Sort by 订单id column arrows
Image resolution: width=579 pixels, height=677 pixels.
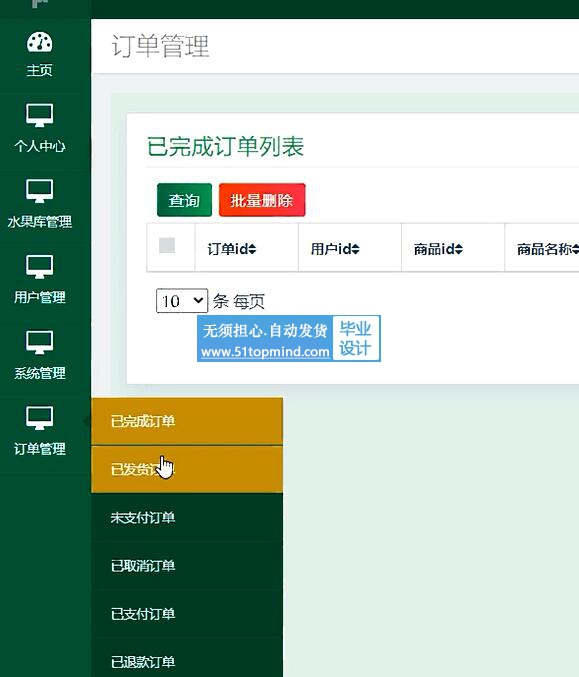click(x=252, y=249)
